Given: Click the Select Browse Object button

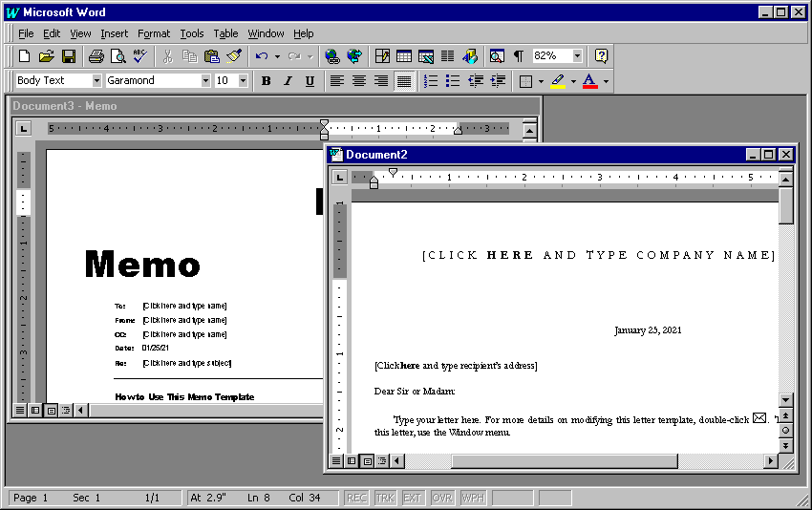Looking at the screenshot, I should [785, 431].
